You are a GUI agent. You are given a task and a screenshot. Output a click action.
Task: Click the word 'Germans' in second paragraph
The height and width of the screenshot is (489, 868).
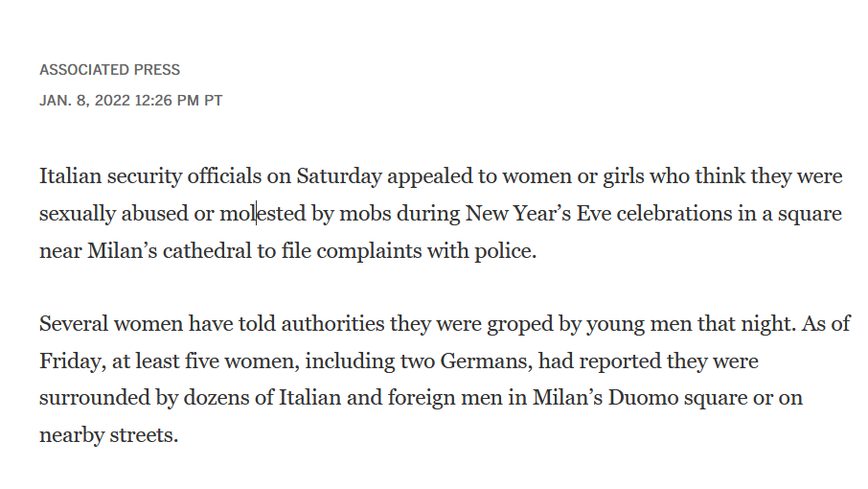486,361
